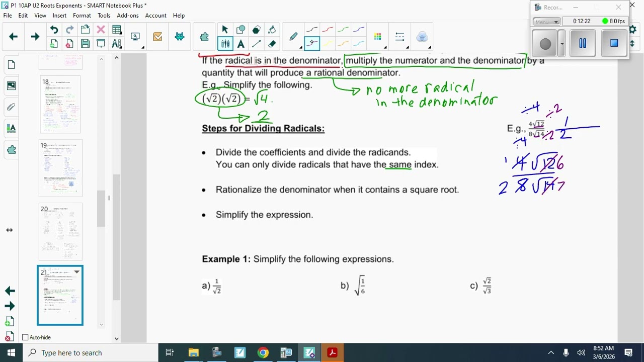
Task: Delete the selected object with the X icon
Action: tap(101, 30)
